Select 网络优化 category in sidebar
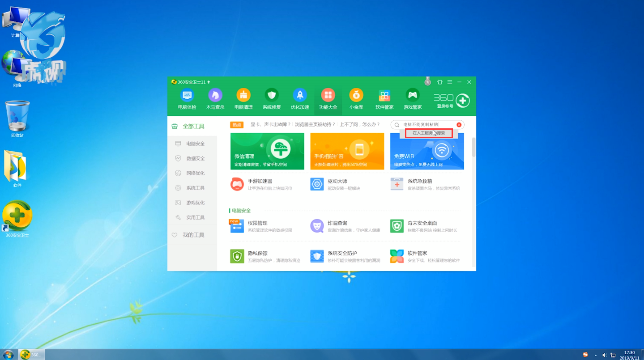 coord(190,173)
